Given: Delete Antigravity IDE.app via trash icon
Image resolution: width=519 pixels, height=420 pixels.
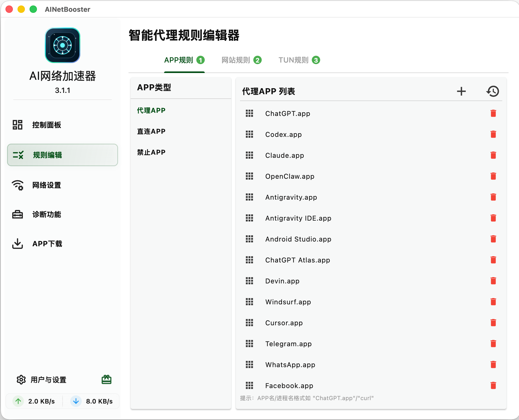Looking at the screenshot, I should (x=493, y=218).
